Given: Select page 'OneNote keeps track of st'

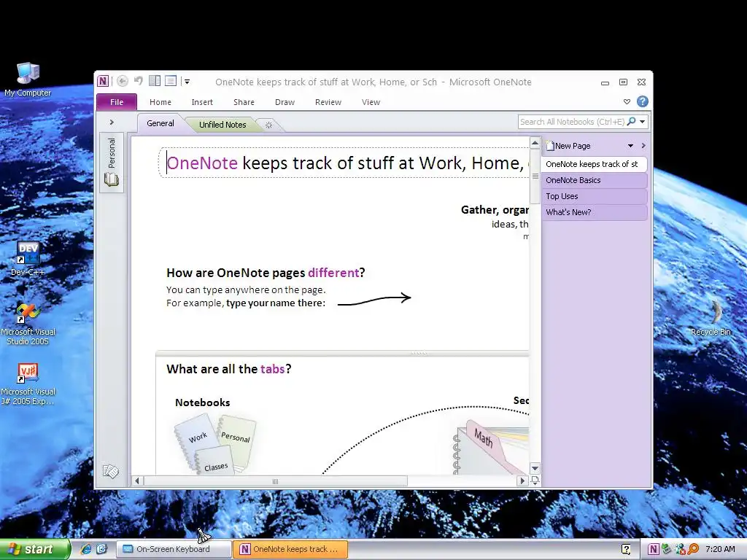Looking at the screenshot, I should click(x=594, y=164).
